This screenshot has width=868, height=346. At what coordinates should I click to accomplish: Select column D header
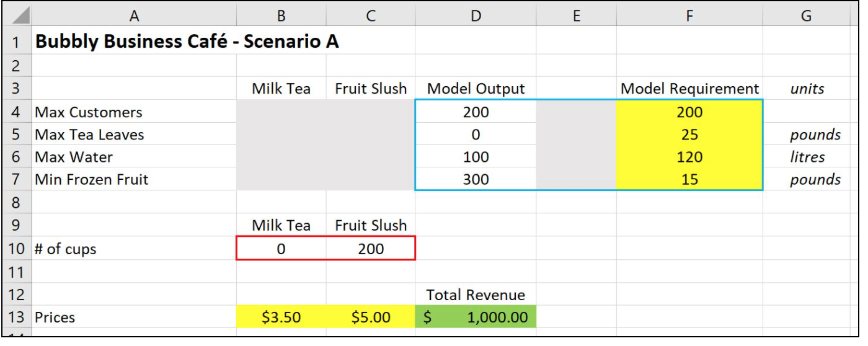click(x=476, y=17)
